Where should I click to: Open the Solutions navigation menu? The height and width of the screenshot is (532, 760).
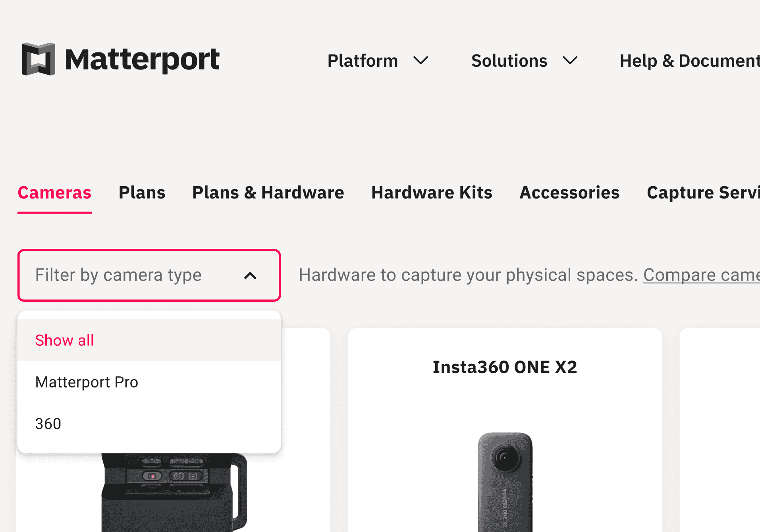509,61
